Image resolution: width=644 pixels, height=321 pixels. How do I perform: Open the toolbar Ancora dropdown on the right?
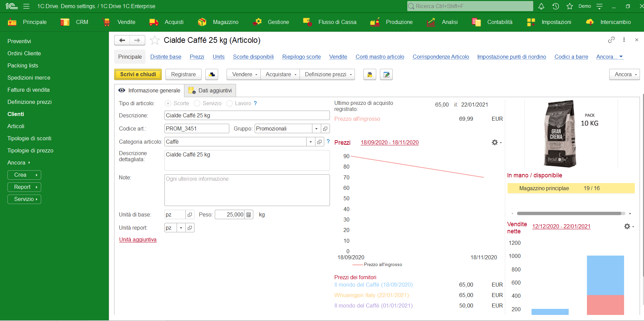(x=625, y=75)
